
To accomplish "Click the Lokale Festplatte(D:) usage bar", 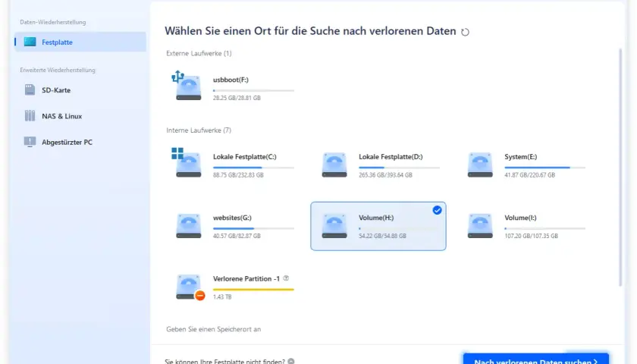I will pos(400,168).
